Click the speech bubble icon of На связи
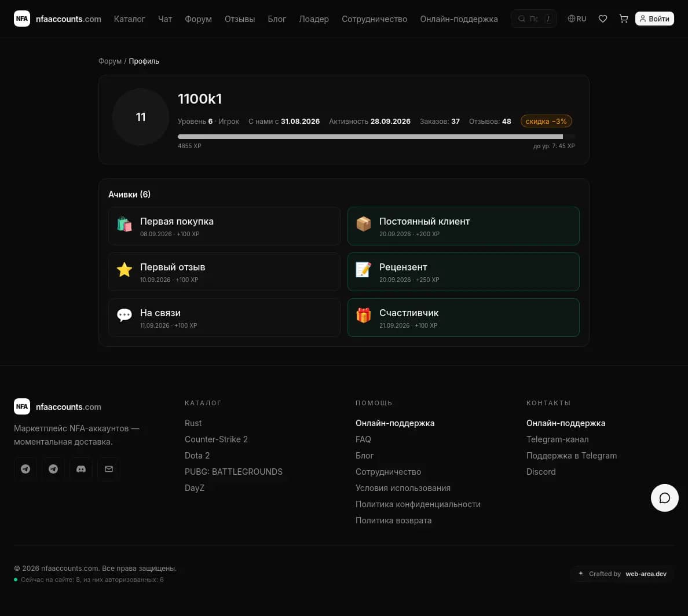Screen dimensions: 688x616 124,315
